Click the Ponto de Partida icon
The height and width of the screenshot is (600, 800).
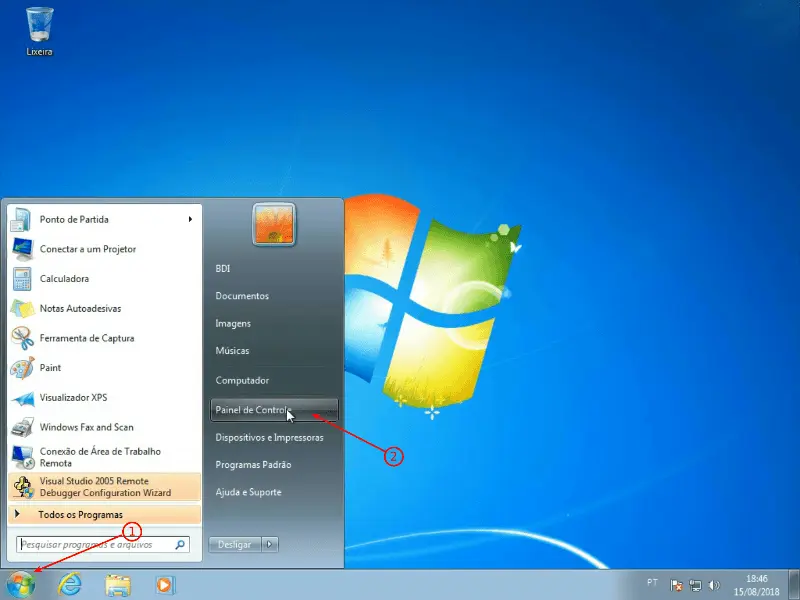click(x=21, y=219)
